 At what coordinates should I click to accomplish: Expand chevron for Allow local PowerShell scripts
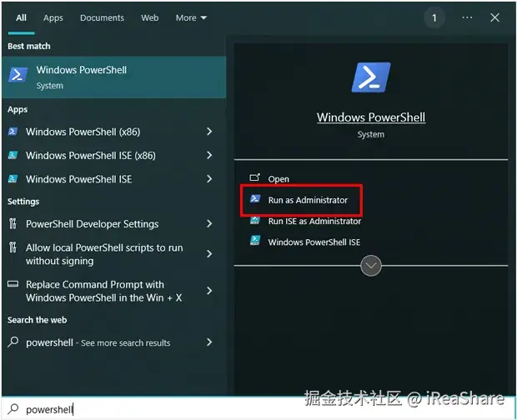click(209, 254)
